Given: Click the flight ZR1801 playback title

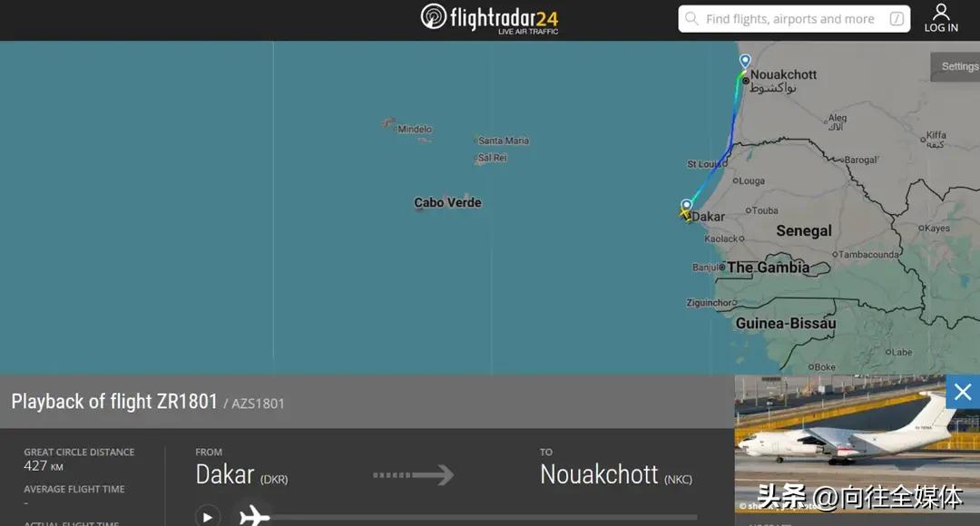Looking at the screenshot, I should click(114, 401).
